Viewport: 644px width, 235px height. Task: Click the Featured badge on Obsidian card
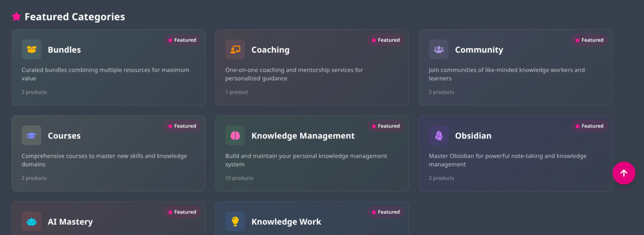pyautogui.click(x=589, y=126)
